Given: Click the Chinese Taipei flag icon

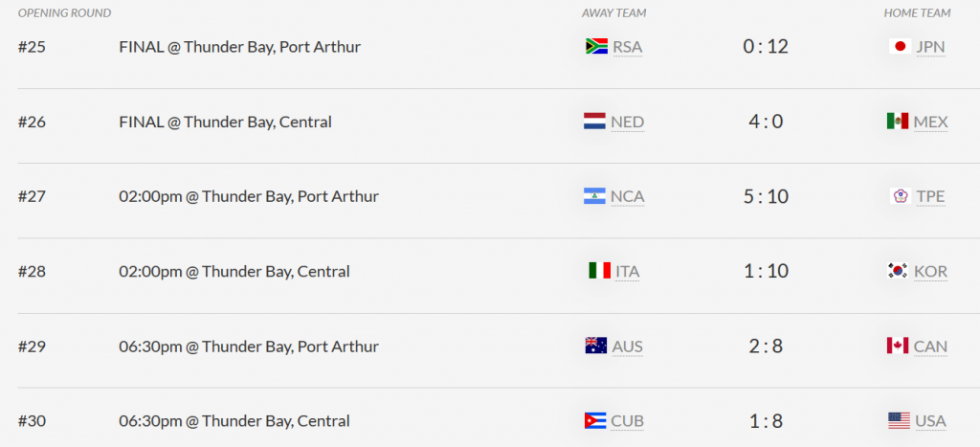Looking at the screenshot, I should click(x=901, y=196).
